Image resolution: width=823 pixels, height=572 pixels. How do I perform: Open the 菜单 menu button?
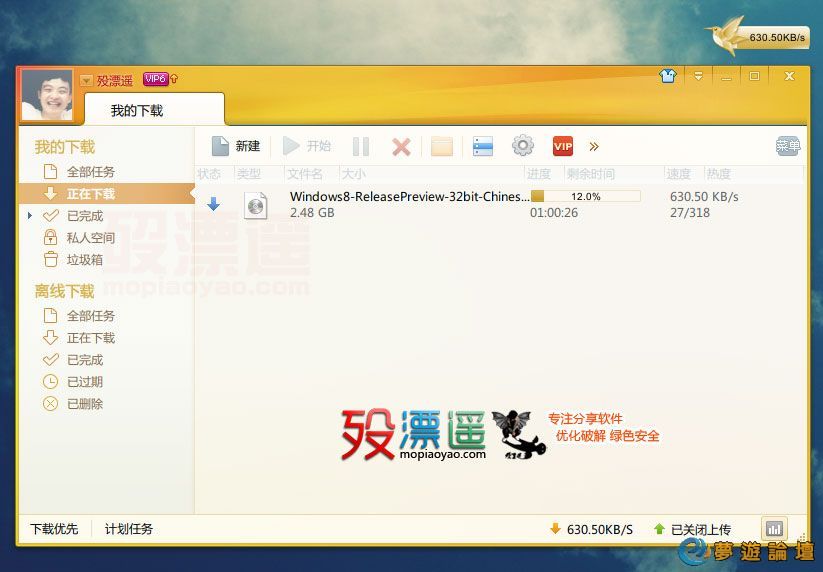coord(788,146)
